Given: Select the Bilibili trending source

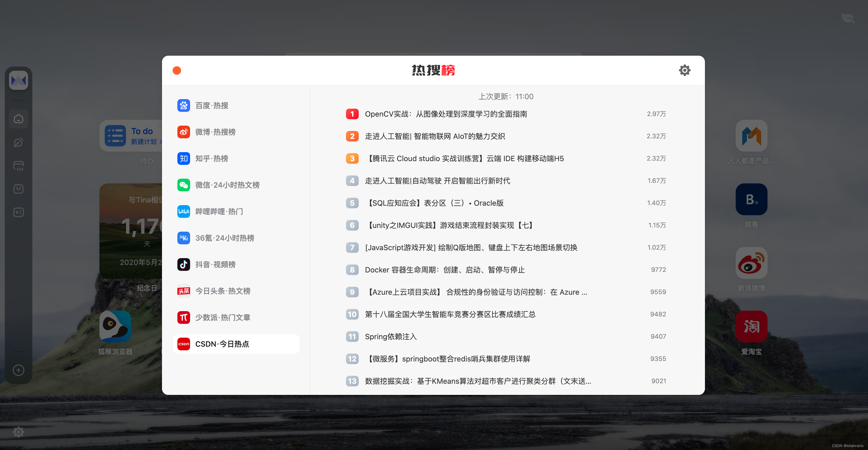Looking at the screenshot, I should pyautogui.click(x=219, y=211).
